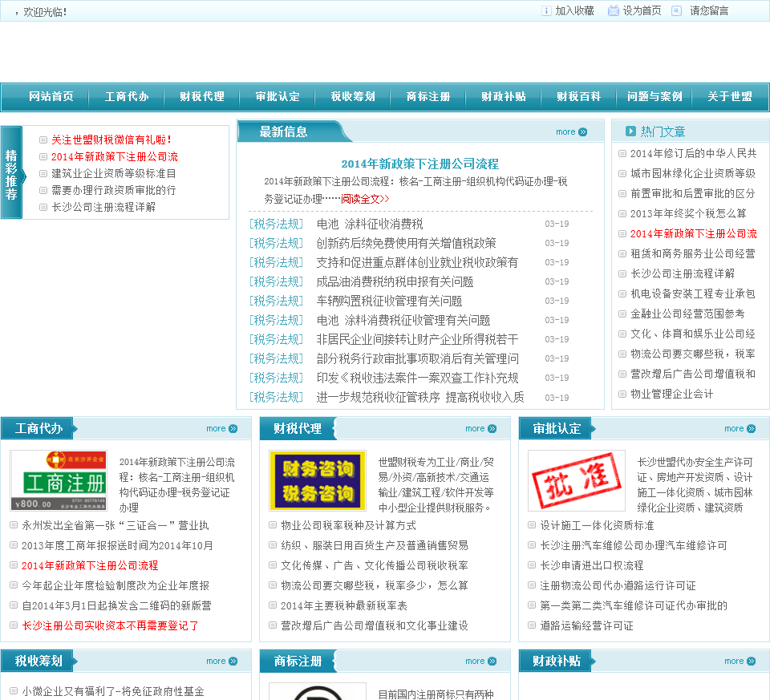Open 长沙申请进出口权流程 link
This screenshot has width=770, height=700.
coord(592,565)
